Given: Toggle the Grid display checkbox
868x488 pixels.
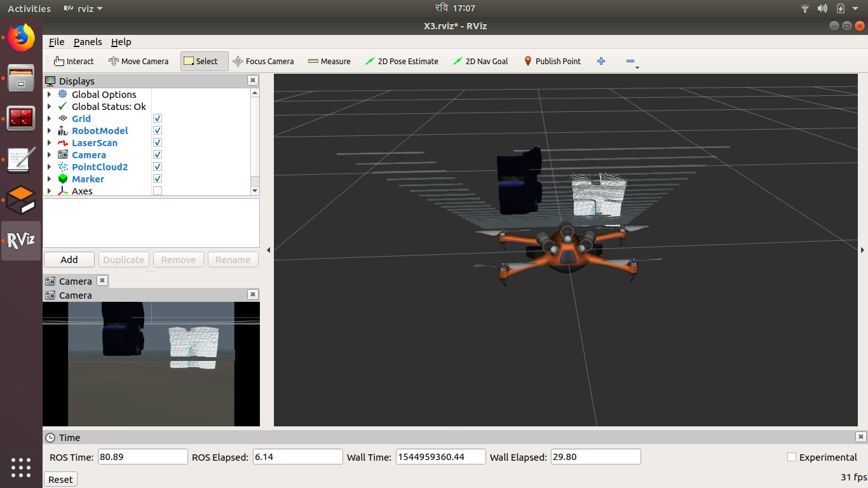Looking at the screenshot, I should coord(158,118).
